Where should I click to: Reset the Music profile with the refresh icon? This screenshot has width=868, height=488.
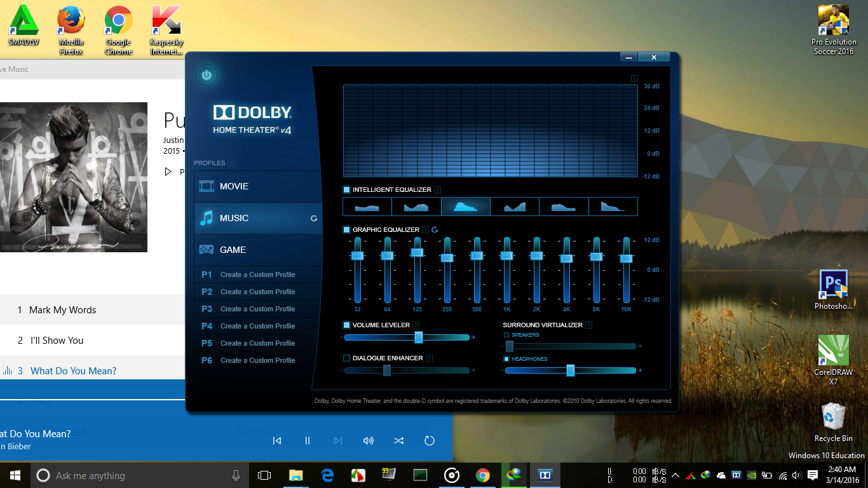(313, 218)
